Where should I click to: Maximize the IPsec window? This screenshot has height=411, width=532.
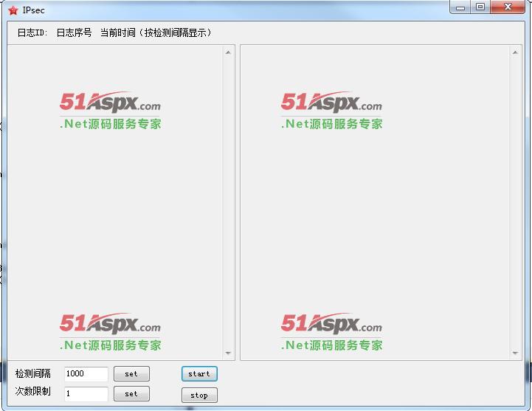pos(480,7)
